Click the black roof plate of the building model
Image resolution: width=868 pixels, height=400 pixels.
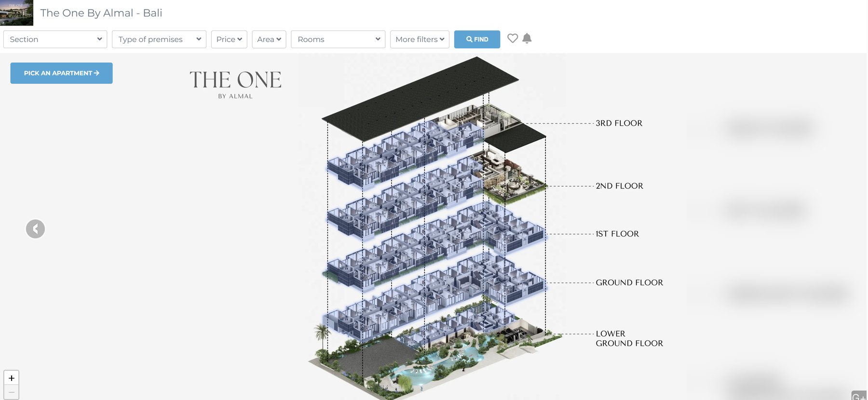(x=420, y=99)
